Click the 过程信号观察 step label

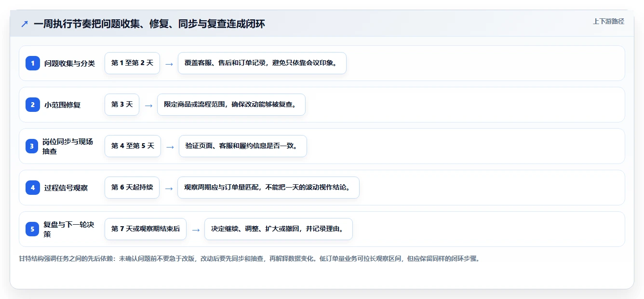66,188
